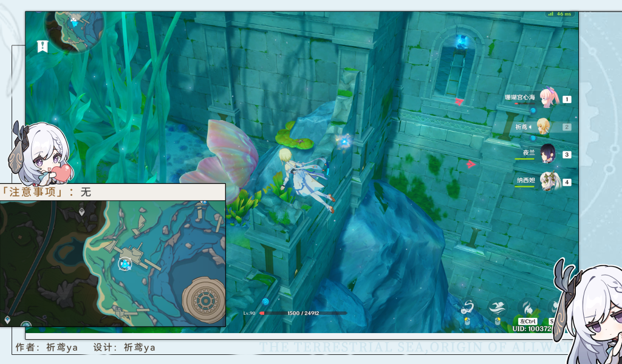This screenshot has width=622, height=364.
Task: Click the 作者:祈鸢ya author credit
Action: pos(46,348)
